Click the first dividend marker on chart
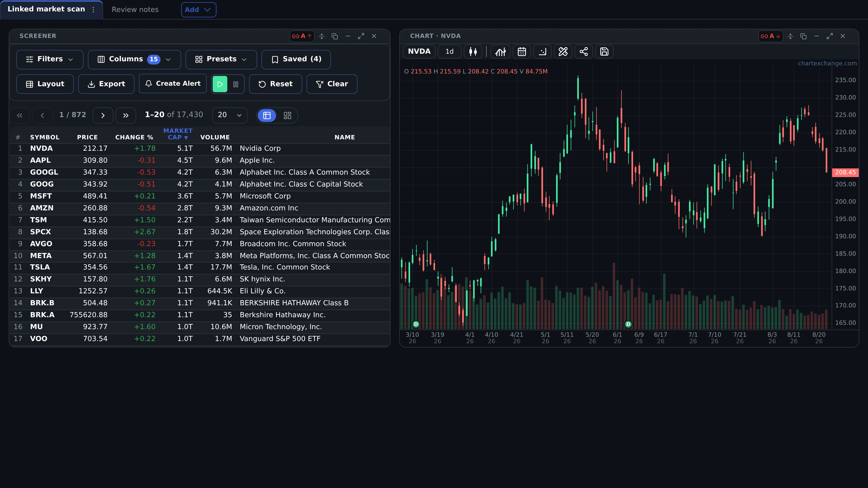The image size is (868, 488). [416, 324]
